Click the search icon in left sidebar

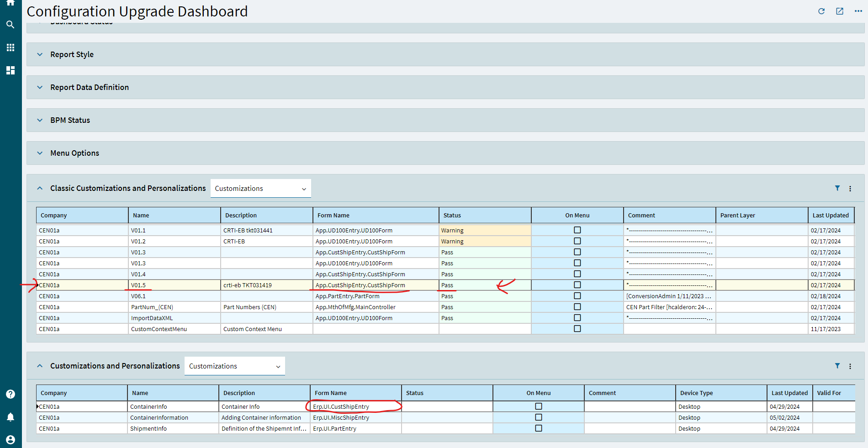pos(11,25)
